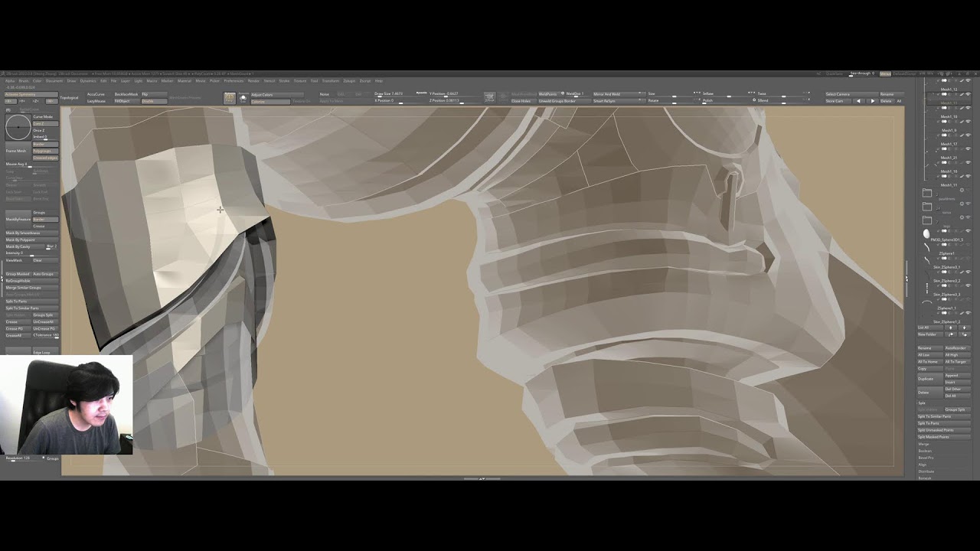Image resolution: width=980 pixels, height=551 pixels.
Task: Click the CTolerance slider
Action: (x=45, y=336)
